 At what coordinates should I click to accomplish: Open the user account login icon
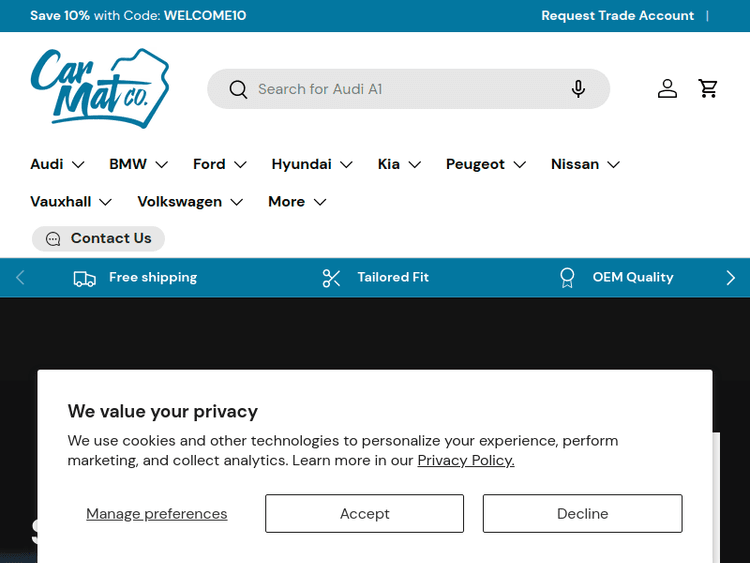667,89
